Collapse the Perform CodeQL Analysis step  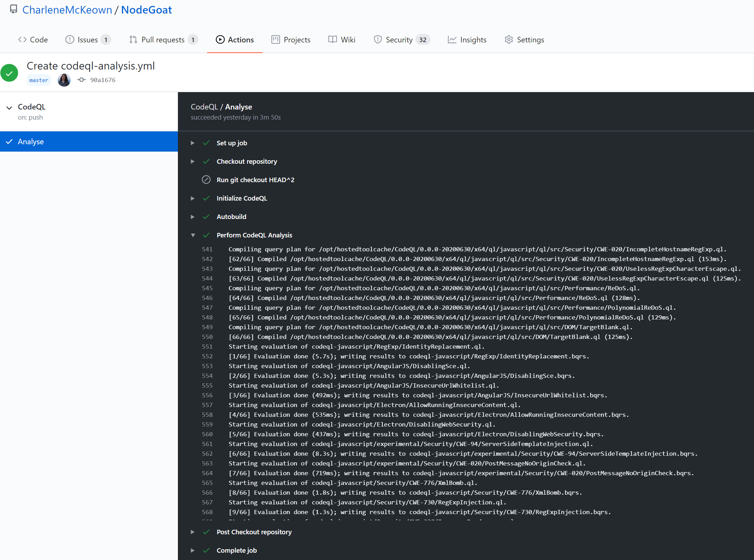193,235
